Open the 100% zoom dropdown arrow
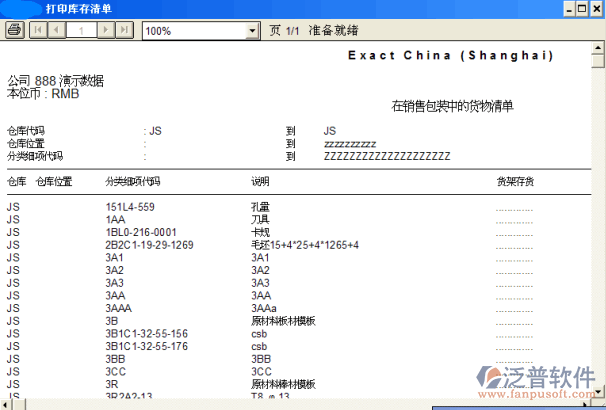The image size is (606, 410). click(x=252, y=31)
